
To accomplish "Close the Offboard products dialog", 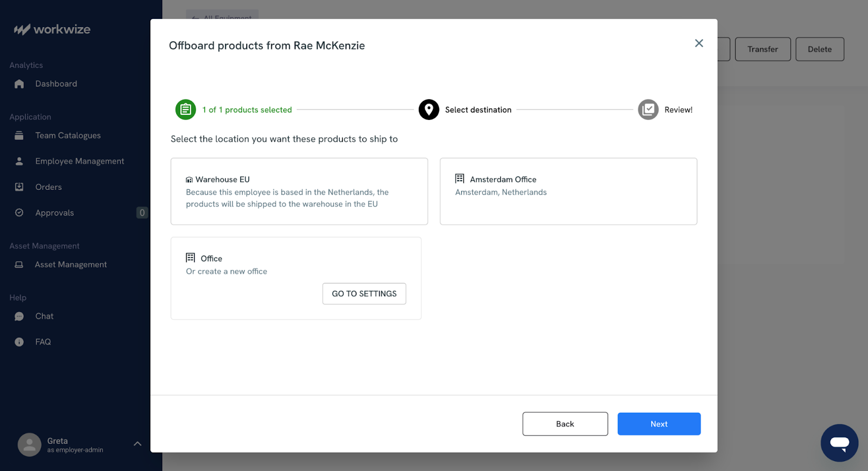I will (699, 43).
